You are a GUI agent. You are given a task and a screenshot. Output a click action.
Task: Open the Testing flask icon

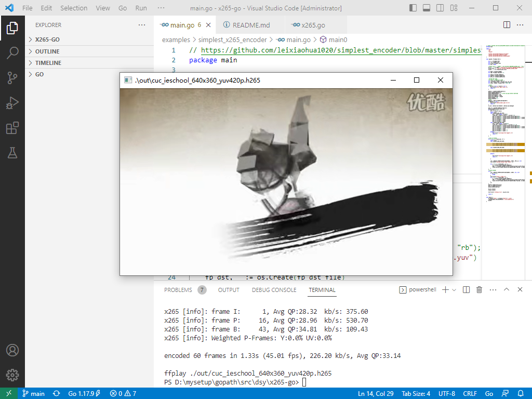point(12,153)
